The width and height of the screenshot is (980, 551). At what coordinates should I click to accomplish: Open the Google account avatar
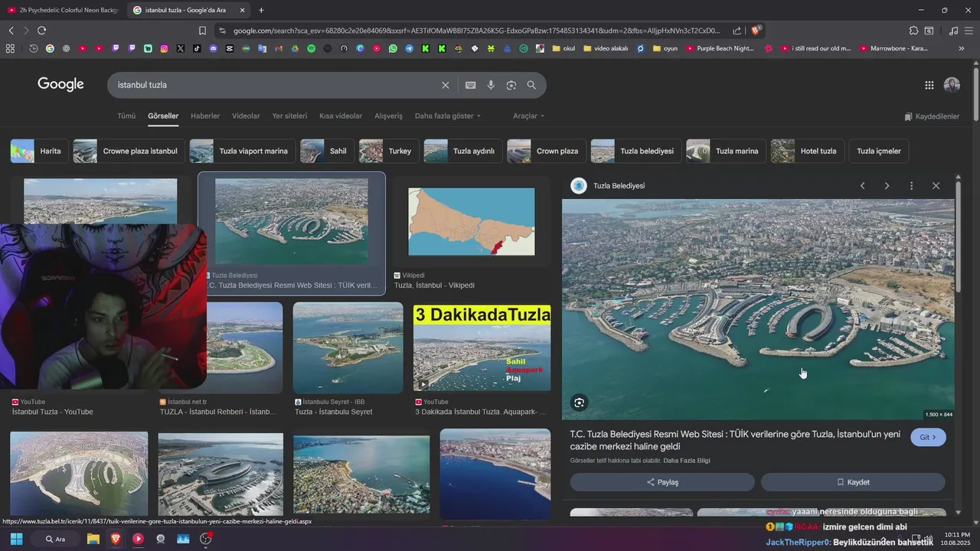click(952, 85)
